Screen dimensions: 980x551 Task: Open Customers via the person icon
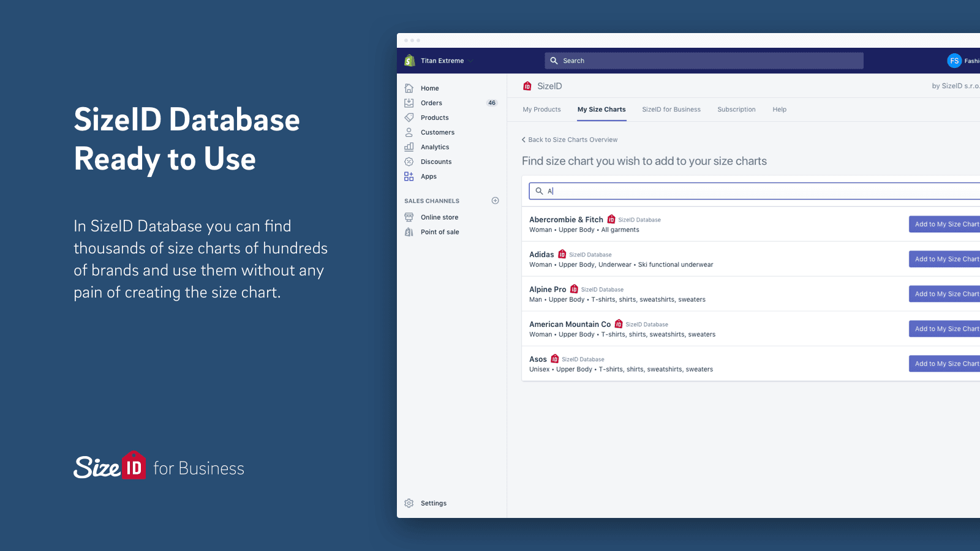pyautogui.click(x=409, y=132)
